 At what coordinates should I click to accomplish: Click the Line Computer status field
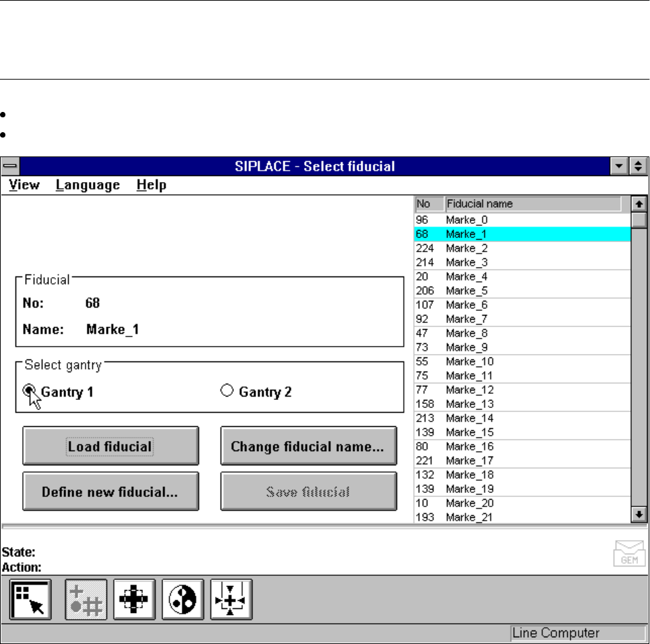point(578,633)
